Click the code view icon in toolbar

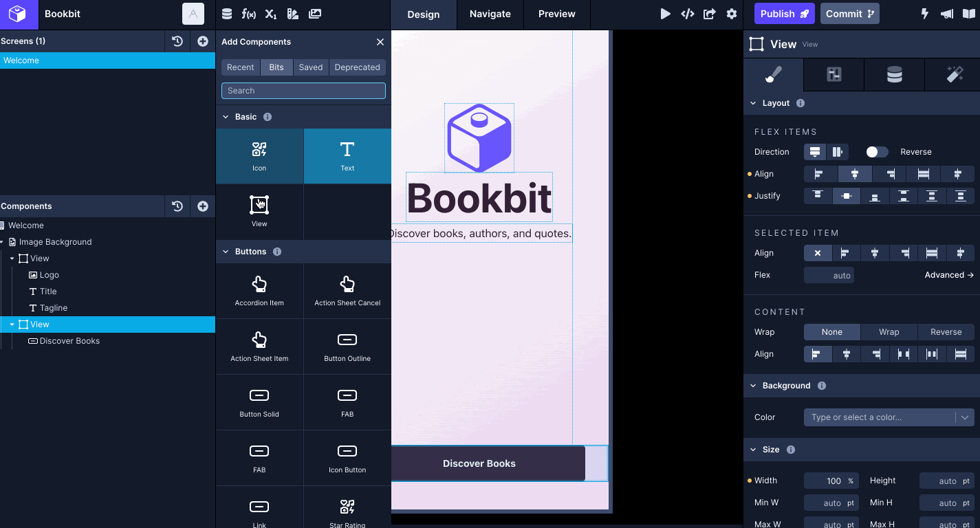(687, 13)
